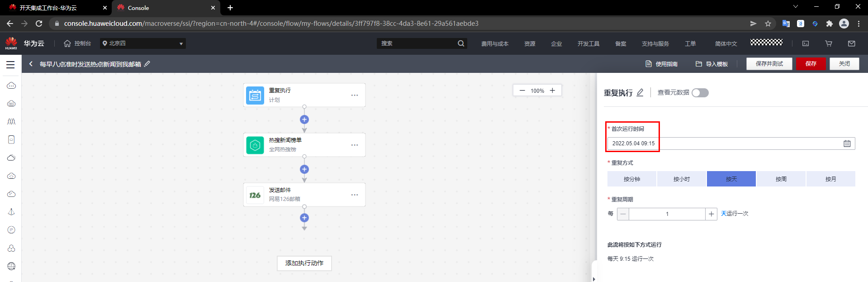
Task: Open the 费用与成本 menu
Action: pos(495,44)
